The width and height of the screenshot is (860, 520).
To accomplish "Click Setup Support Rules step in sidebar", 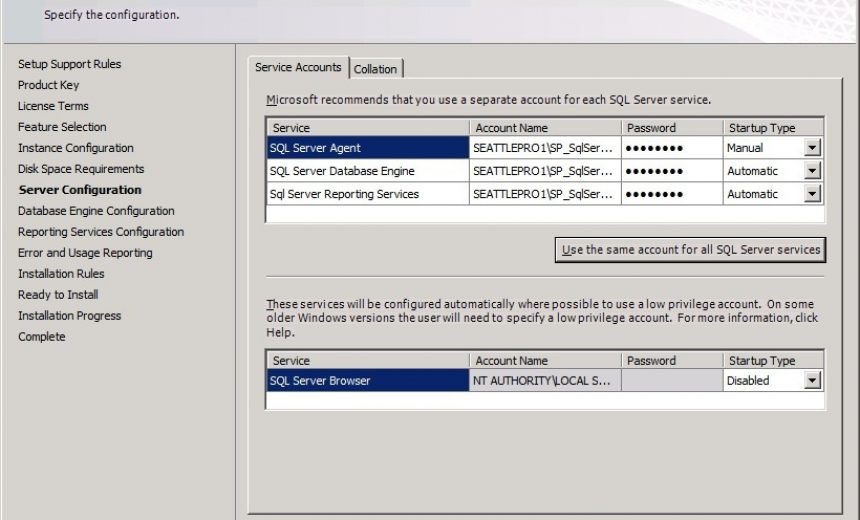I will 69,64.
